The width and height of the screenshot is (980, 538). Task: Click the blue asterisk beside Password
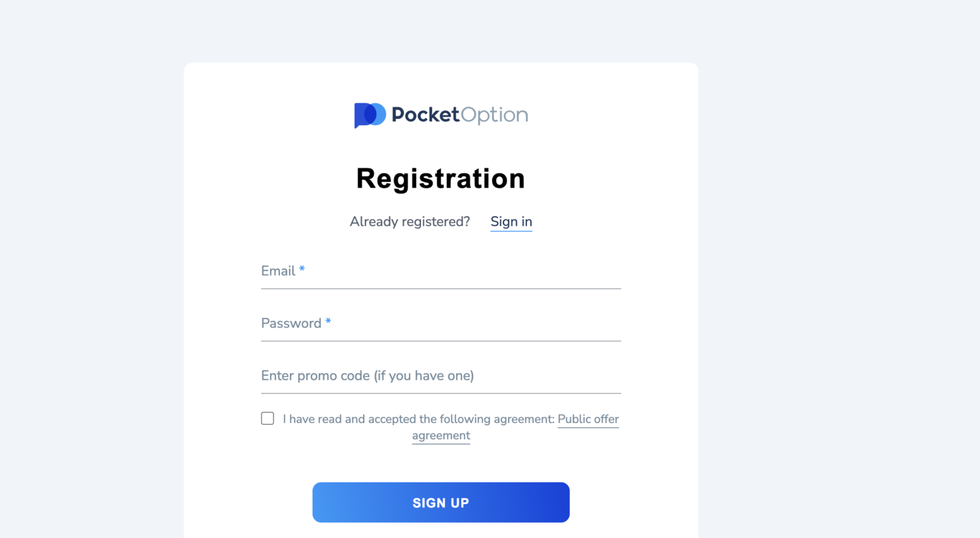[328, 322]
